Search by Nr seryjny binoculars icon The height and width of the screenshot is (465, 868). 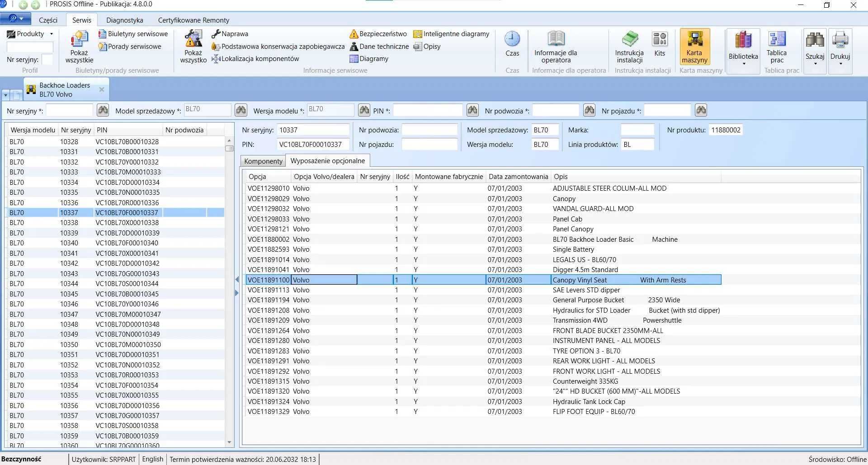tap(103, 110)
